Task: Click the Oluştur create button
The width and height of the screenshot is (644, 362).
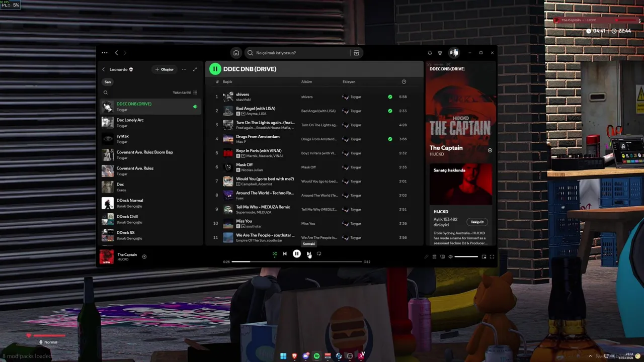Action: [164, 69]
